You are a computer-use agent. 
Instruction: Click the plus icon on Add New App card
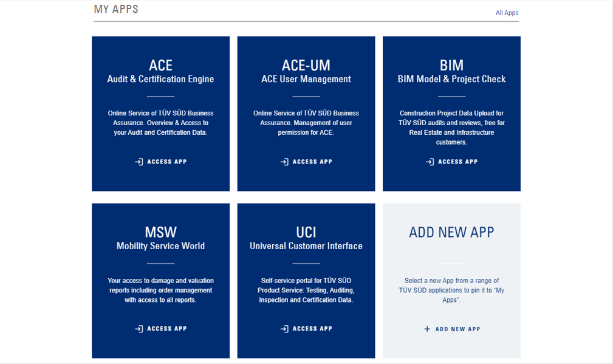coord(427,329)
